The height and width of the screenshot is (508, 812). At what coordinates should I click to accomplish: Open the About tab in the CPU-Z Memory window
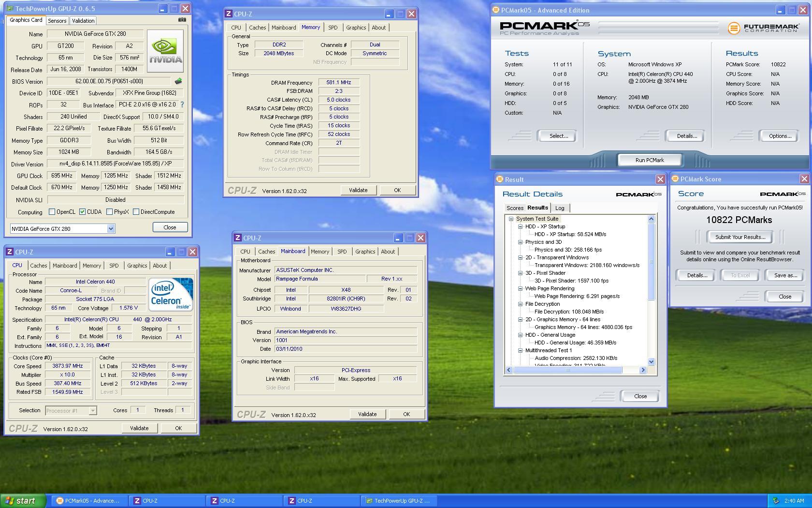click(x=379, y=28)
